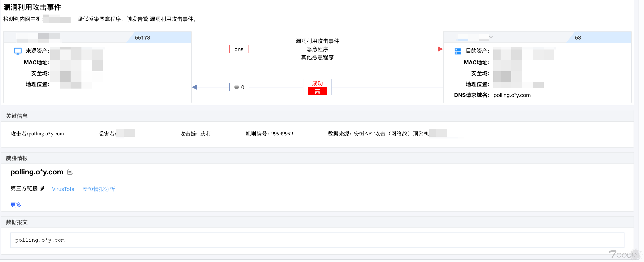Click the grey status dot next to 0
Image resolution: width=644 pixels, height=262 pixels.
pyautogui.click(x=236, y=87)
